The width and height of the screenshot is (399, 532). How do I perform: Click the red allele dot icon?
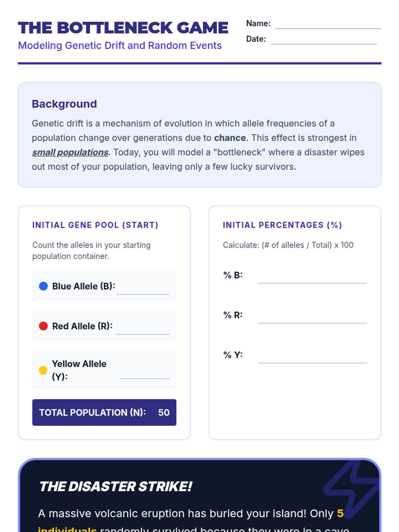[x=43, y=326]
